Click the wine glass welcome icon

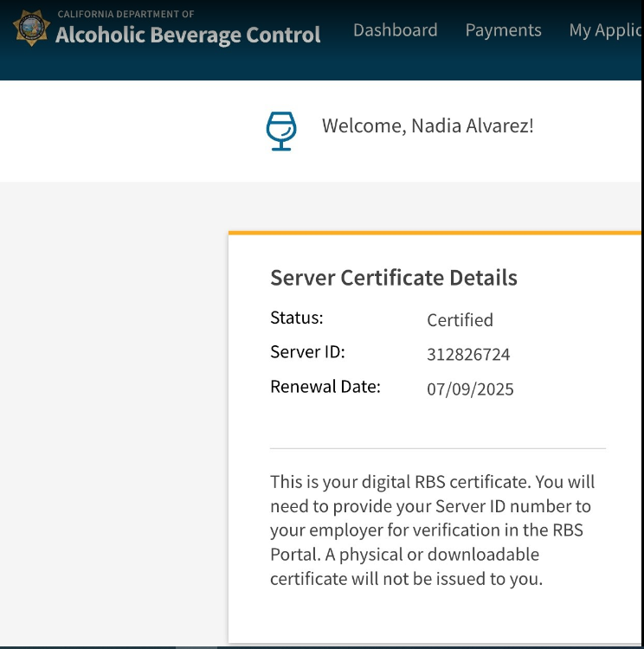[x=280, y=131]
